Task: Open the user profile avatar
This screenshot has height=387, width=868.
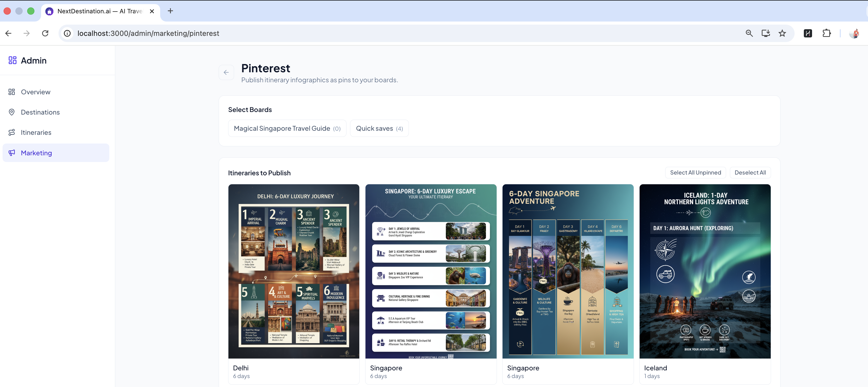Action: [x=854, y=33]
